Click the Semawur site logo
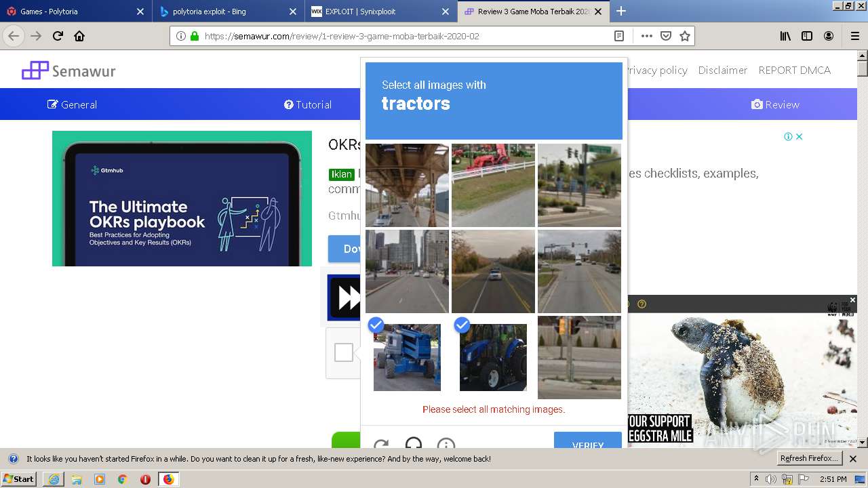Image resolution: width=868 pixels, height=488 pixels. [x=68, y=70]
